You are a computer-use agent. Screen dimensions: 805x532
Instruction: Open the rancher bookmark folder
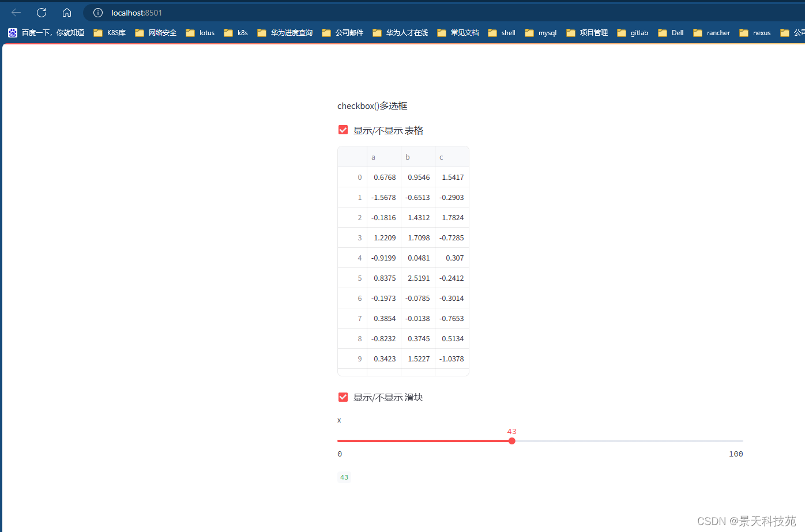(711, 33)
